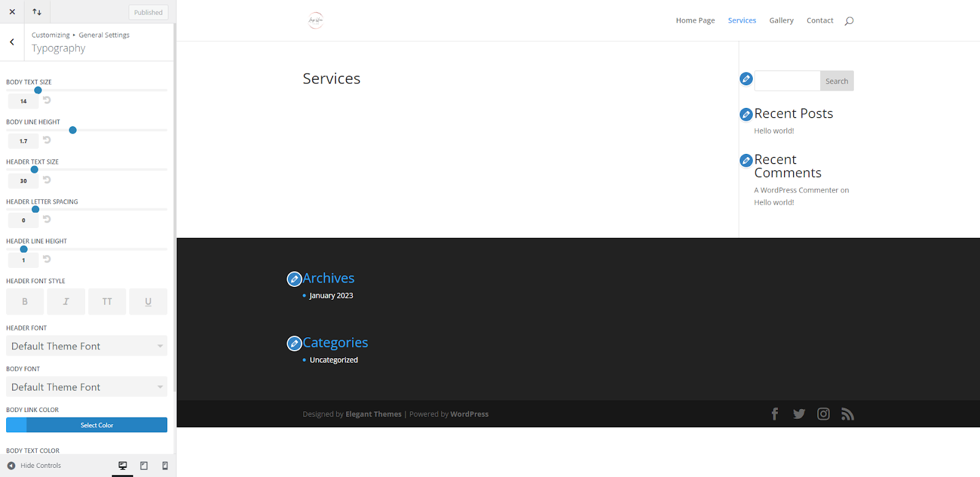The height and width of the screenshot is (477, 980).
Task: Click Select Color for Body Link Color
Action: [x=86, y=425]
